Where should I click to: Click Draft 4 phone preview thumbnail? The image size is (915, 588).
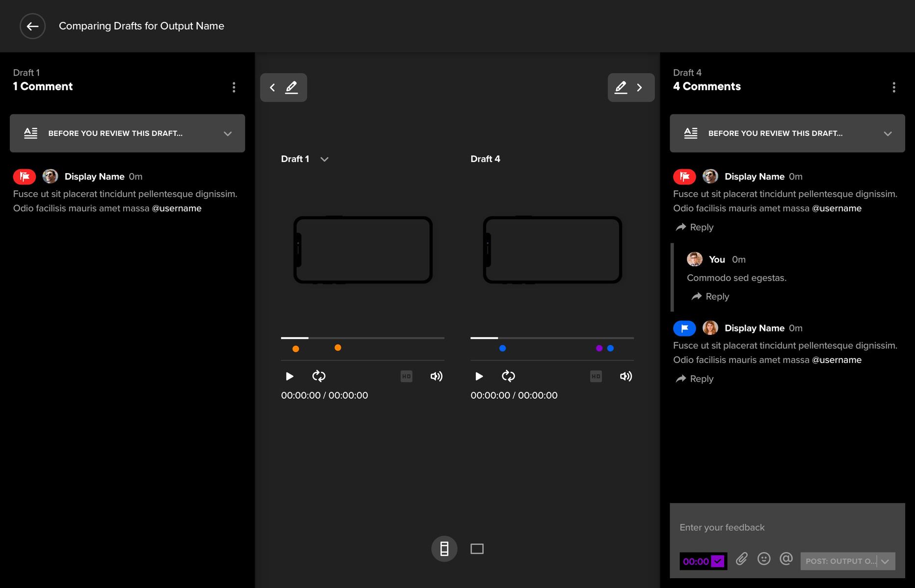coord(552,250)
